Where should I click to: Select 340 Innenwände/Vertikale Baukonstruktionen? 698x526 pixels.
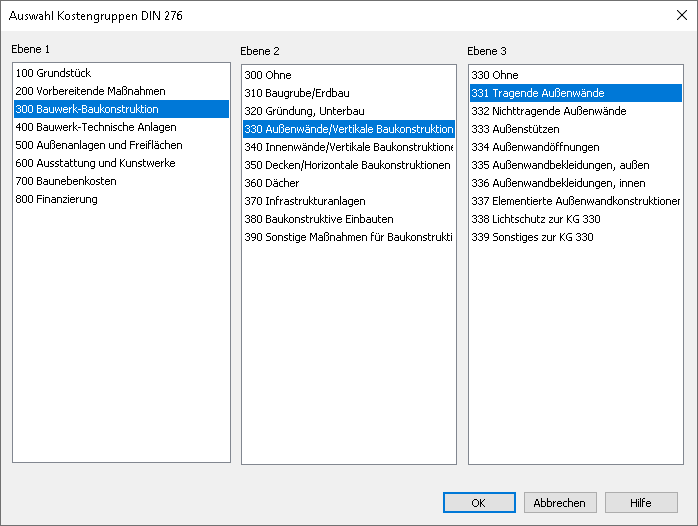pyautogui.click(x=349, y=147)
